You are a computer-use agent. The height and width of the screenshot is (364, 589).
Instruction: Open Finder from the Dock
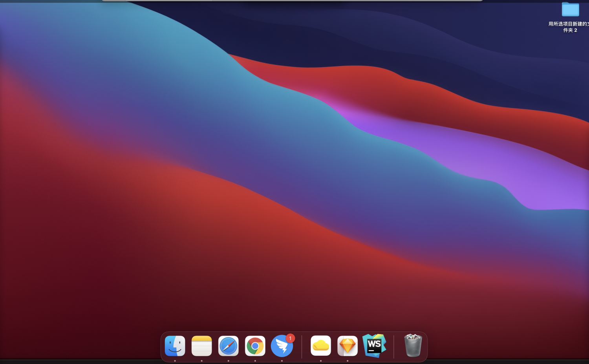point(175,346)
